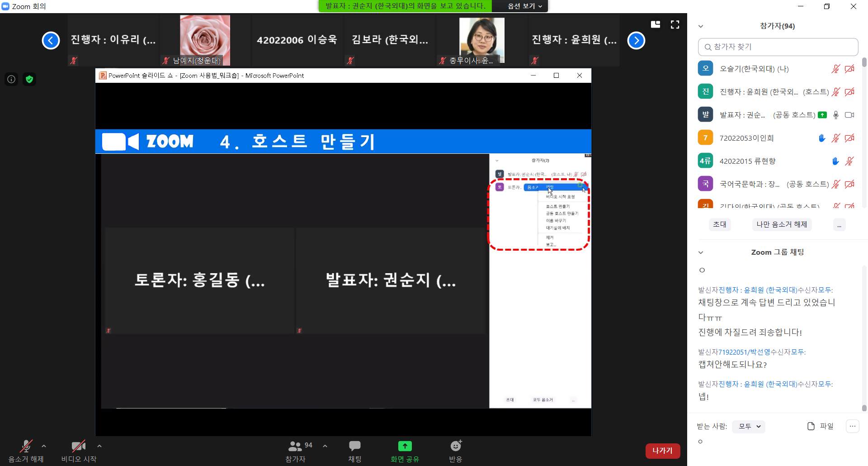Click 발표자 권순지 camera icon

[849, 115]
